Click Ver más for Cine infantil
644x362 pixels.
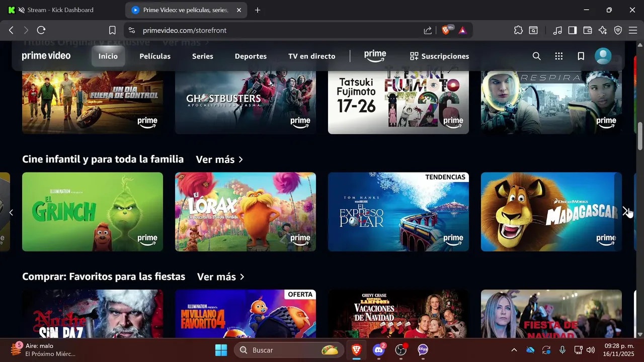[219, 159]
